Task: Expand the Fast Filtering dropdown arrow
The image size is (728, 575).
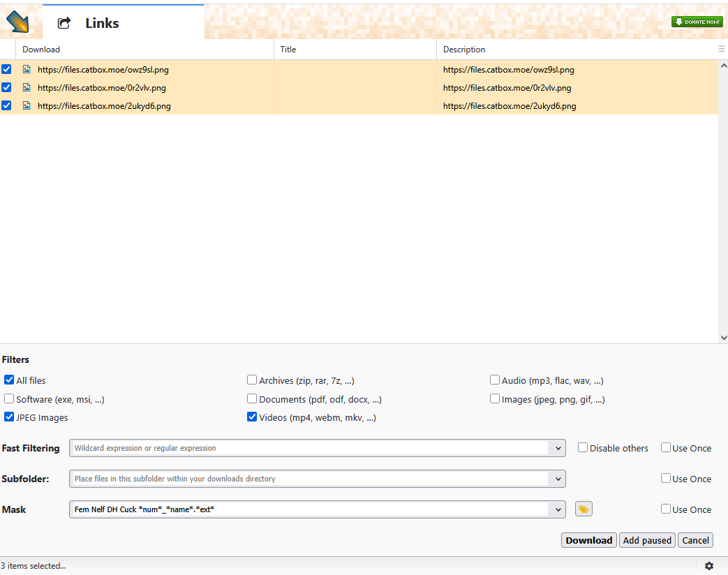Action: pos(558,448)
